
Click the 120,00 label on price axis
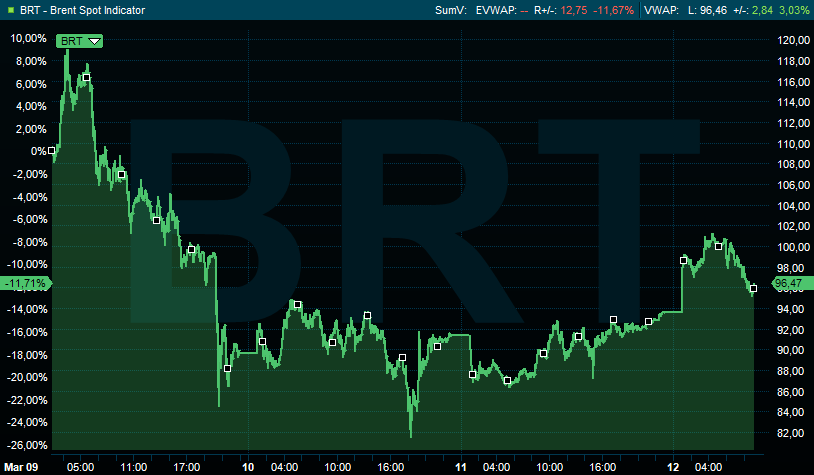[792, 40]
